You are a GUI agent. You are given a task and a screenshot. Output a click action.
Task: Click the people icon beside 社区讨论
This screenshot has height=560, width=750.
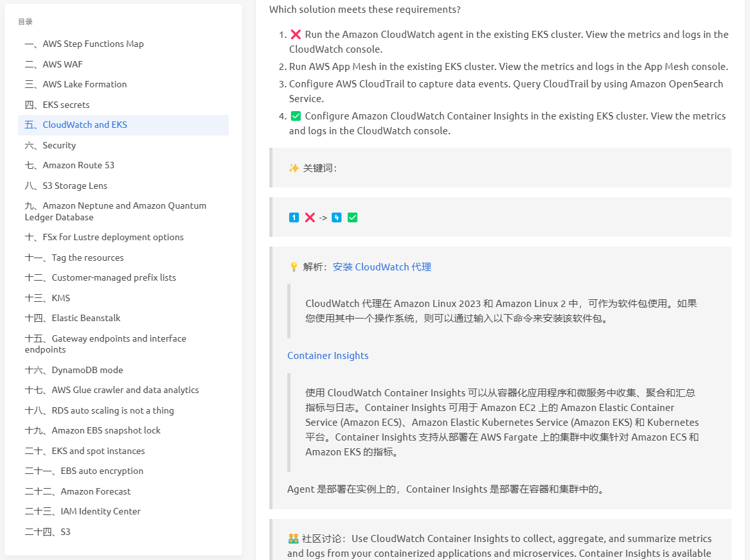click(293, 539)
